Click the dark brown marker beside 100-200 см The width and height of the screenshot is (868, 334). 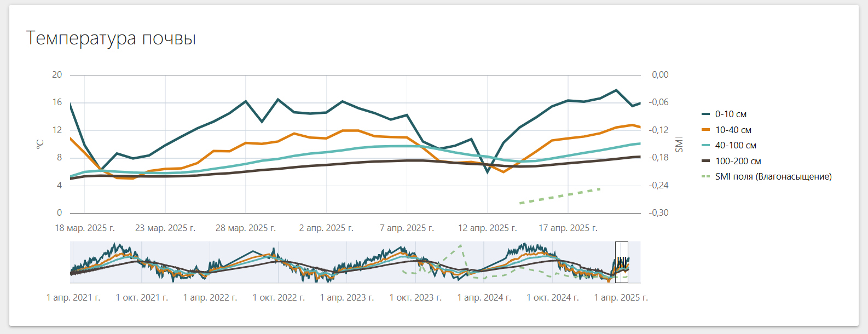coord(705,162)
